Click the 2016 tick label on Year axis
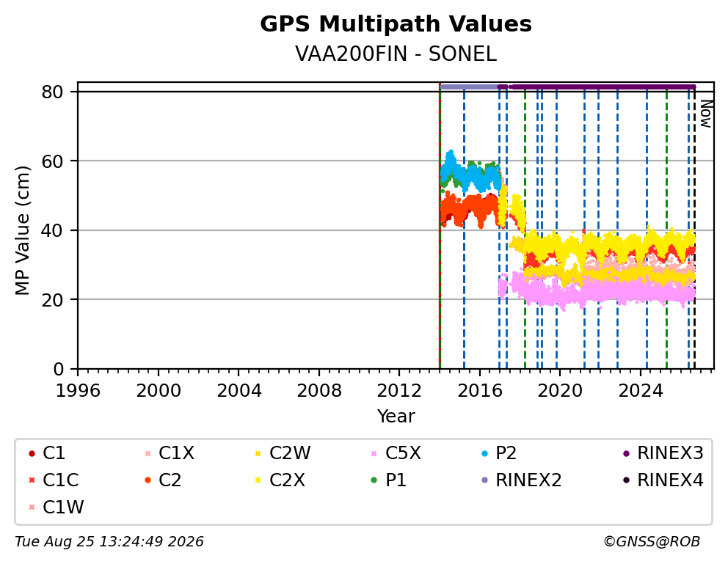This screenshot has width=728, height=564. click(x=480, y=391)
